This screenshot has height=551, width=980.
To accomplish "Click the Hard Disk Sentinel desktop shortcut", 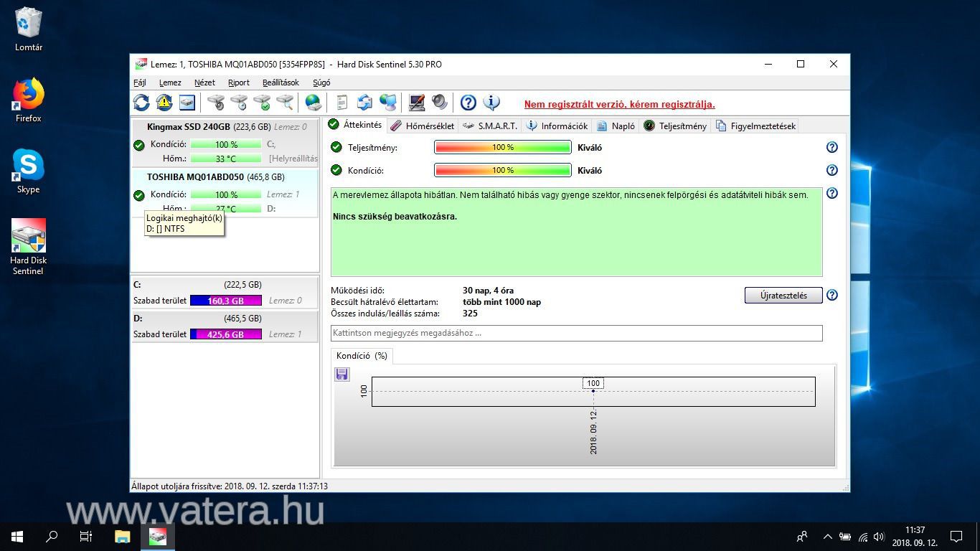I will coord(29,248).
